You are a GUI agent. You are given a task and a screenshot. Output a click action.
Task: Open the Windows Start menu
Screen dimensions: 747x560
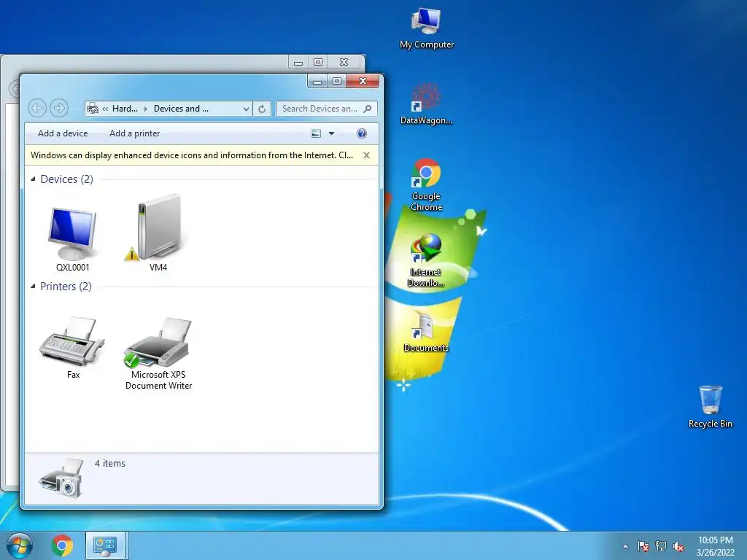click(20, 545)
